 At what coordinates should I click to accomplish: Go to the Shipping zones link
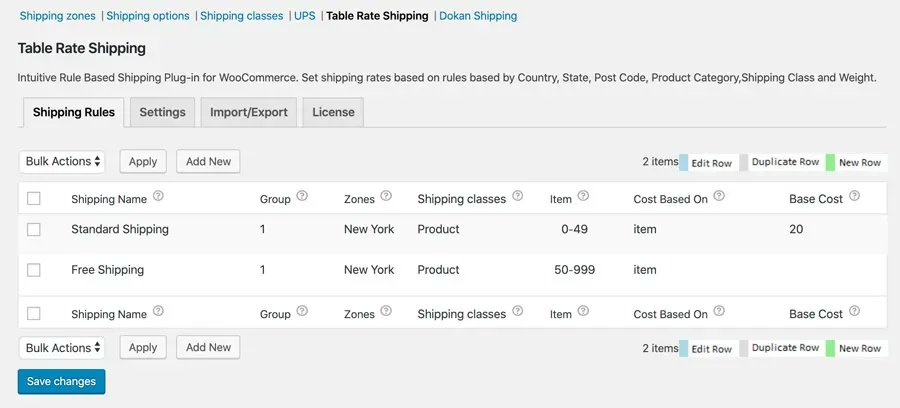pyautogui.click(x=59, y=16)
